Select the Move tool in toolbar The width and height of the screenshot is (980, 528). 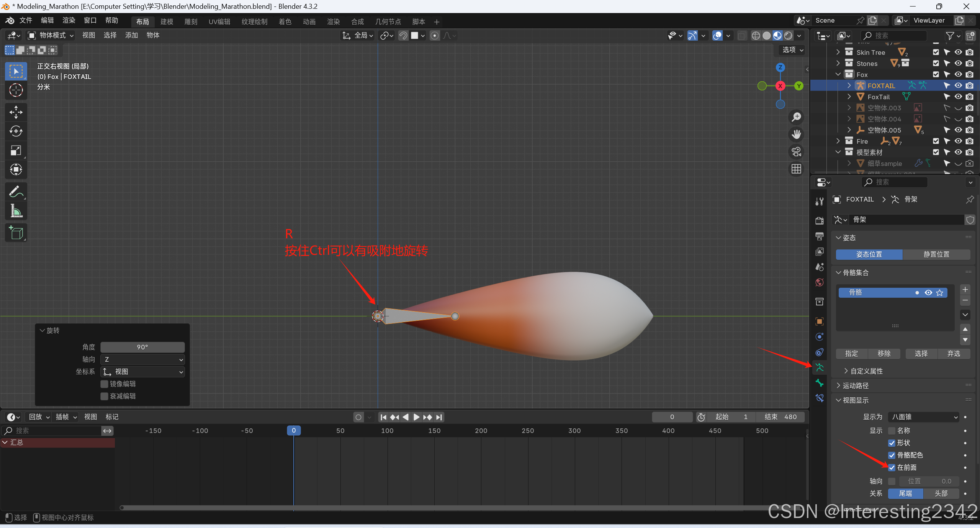[x=16, y=112]
